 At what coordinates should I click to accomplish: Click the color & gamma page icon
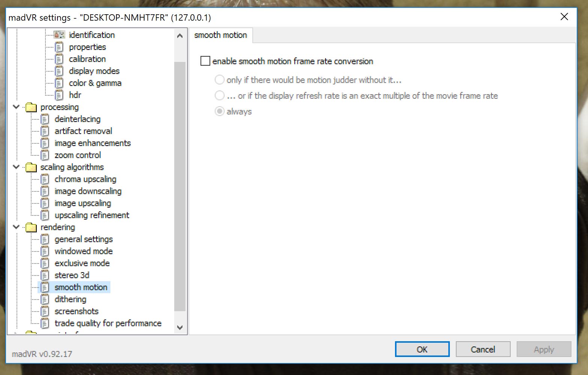pos(59,83)
